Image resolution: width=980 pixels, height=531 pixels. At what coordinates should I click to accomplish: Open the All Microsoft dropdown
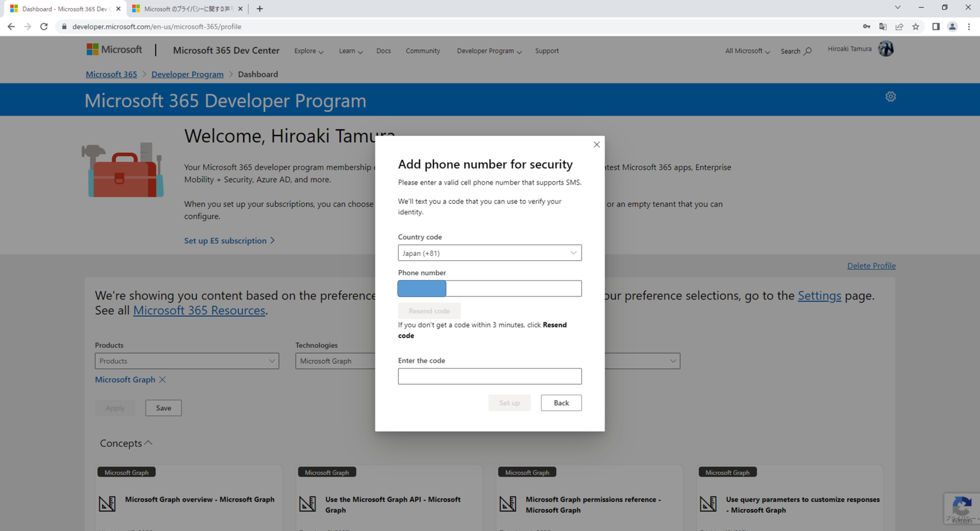point(746,51)
